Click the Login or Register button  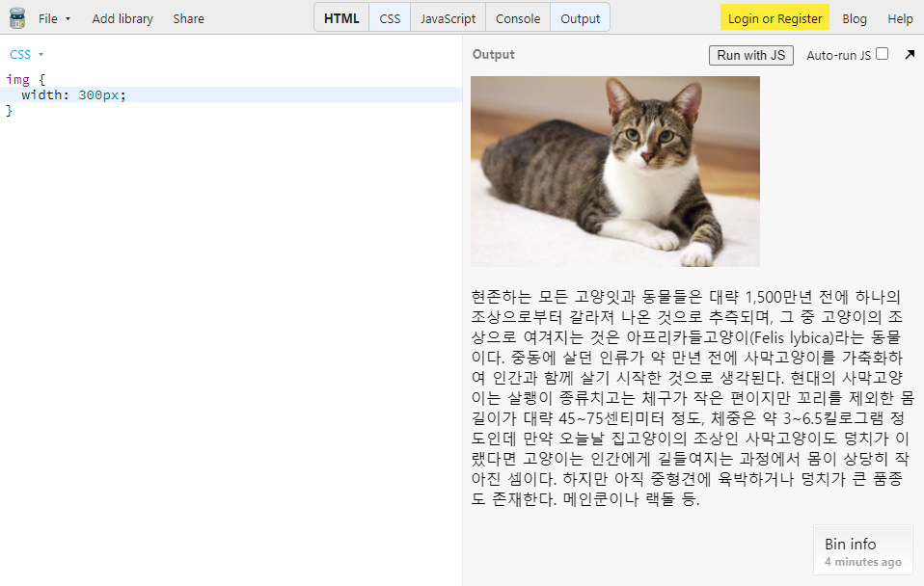775,18
